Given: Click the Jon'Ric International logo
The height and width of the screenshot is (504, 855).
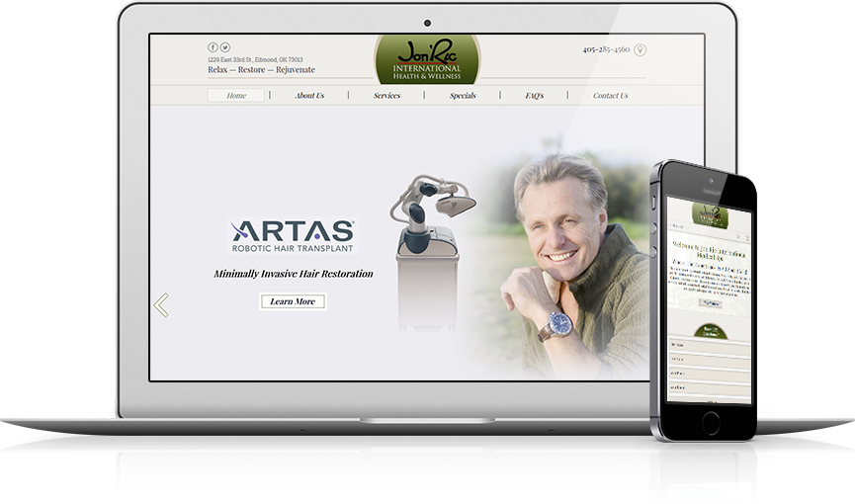Looking at the screenshot, I should point(427,59).
